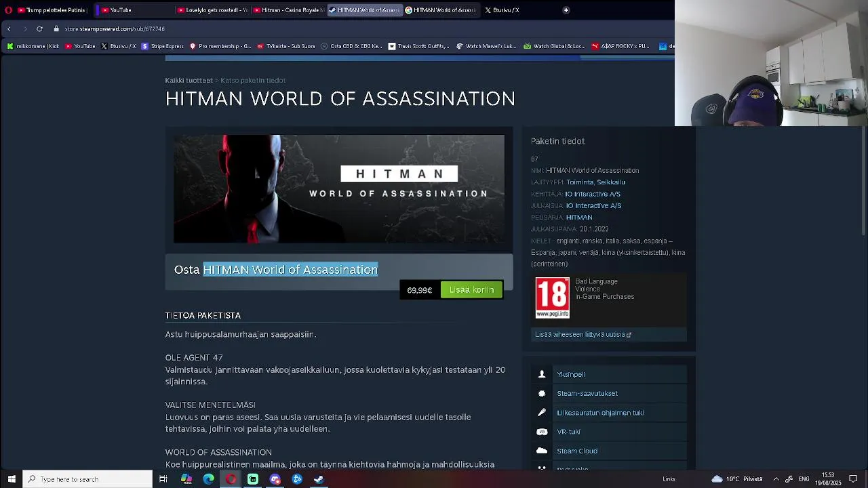
Task: Switch to the HITMAN tab with Google icon
Action: (441, 10)
